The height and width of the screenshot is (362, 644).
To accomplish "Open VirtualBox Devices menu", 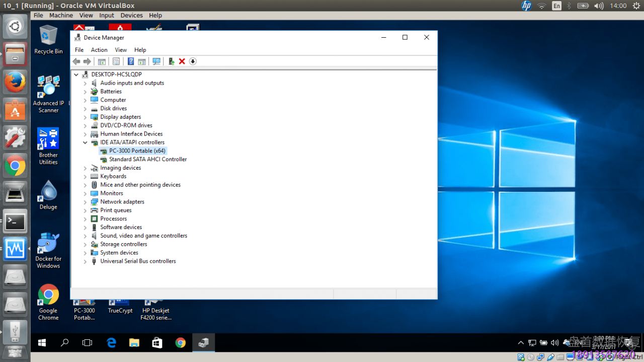I will [131, 16].
